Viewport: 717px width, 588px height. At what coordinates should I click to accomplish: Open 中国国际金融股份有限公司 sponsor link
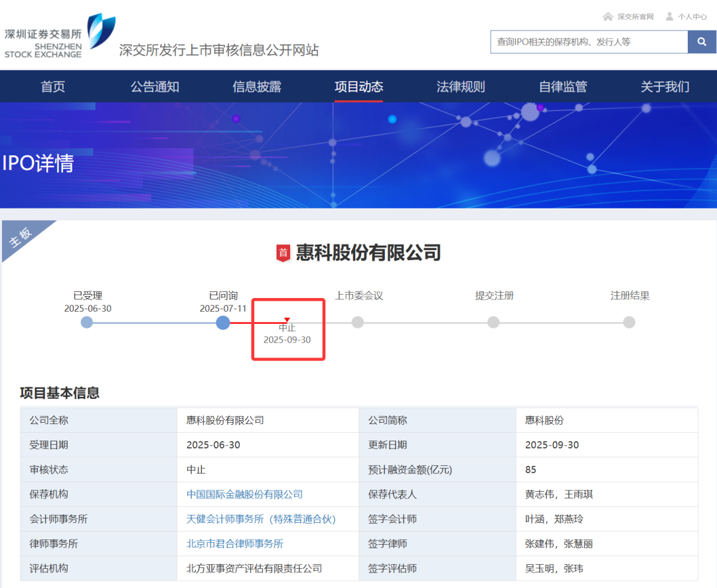pyautogui.click(x=244, y=494)
